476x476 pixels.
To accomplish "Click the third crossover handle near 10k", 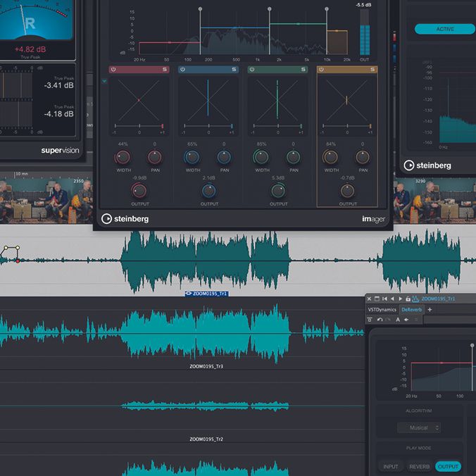I will click(x=327, y=9).
